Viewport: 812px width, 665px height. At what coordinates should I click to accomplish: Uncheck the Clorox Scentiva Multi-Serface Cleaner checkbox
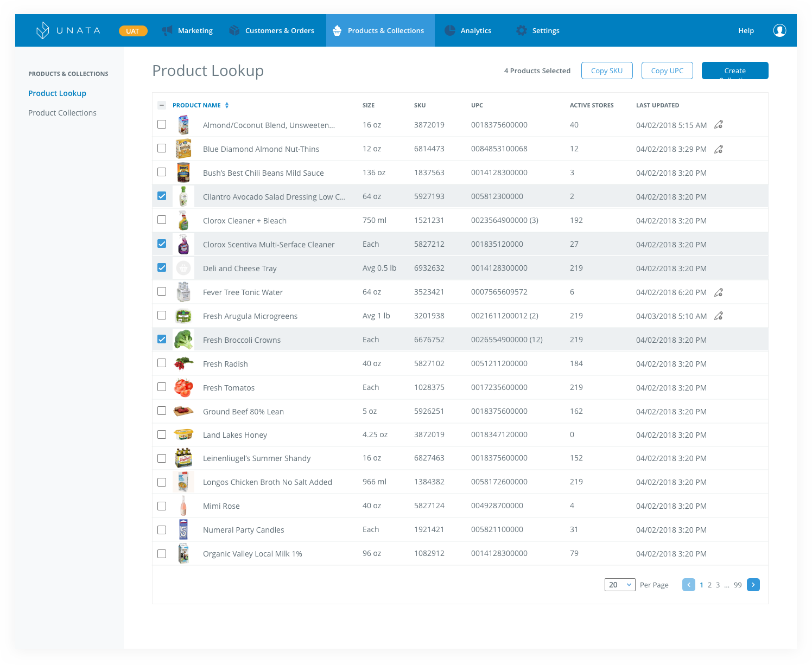coord(162,244)
